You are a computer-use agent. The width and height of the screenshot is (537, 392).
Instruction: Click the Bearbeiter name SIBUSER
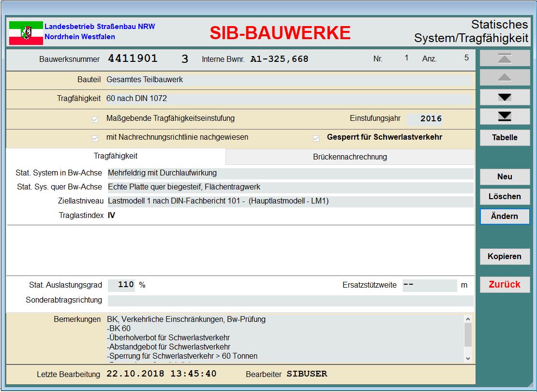click(307, 374)
